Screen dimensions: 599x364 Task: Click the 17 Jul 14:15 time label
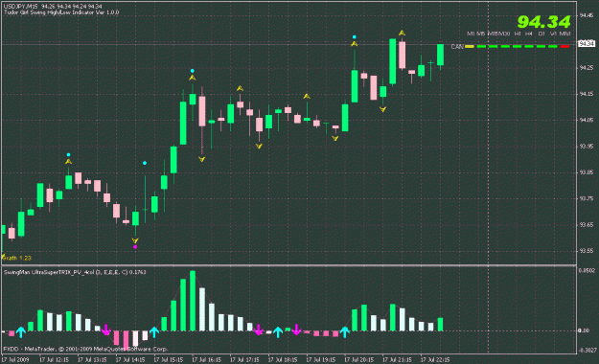click(130, 360)
